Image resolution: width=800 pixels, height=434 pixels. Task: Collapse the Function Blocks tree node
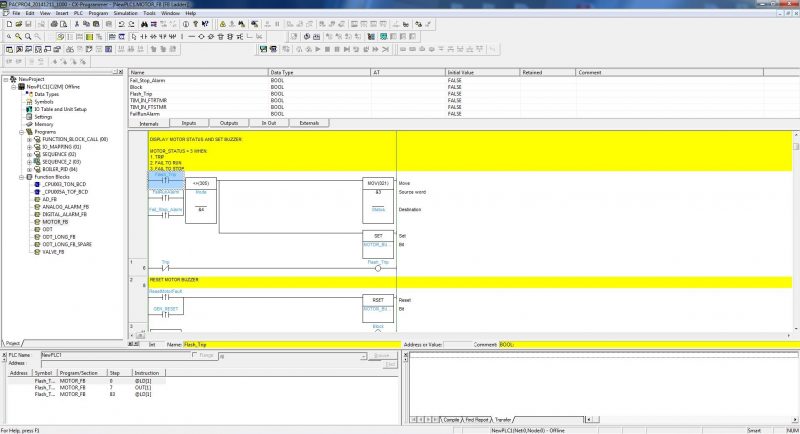(x=22, y=176)
